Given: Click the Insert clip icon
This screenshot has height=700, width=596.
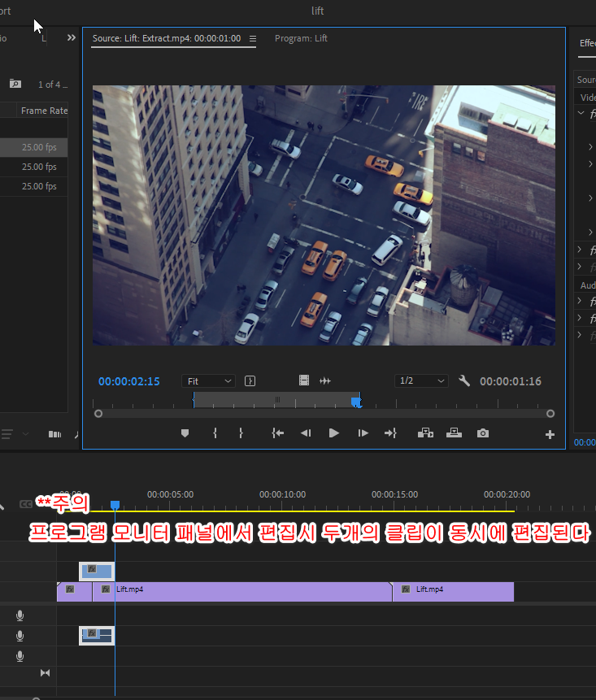Looking at the screenshot, I should click(x=425, y=433).
